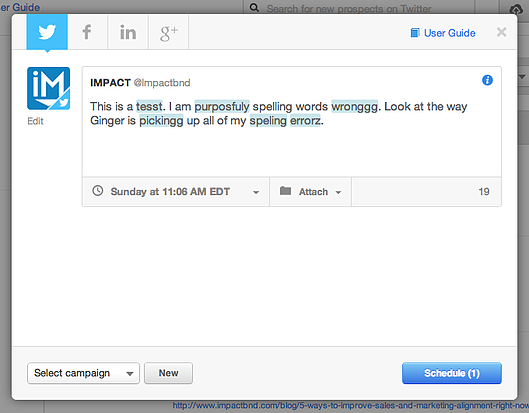Click the blue info icon

487,80
